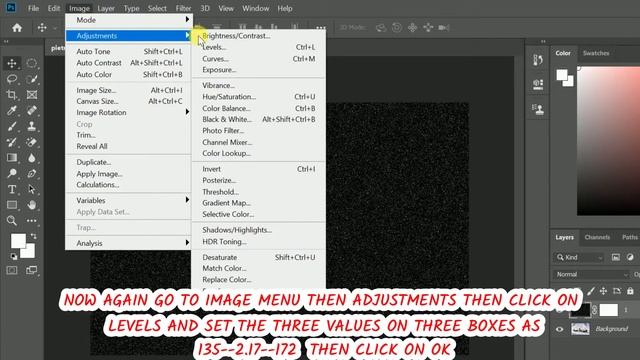Image resolution: width=640 pixels, height=360 pixels.
Task: Select the Pen tool
Action: coord(32,173)
